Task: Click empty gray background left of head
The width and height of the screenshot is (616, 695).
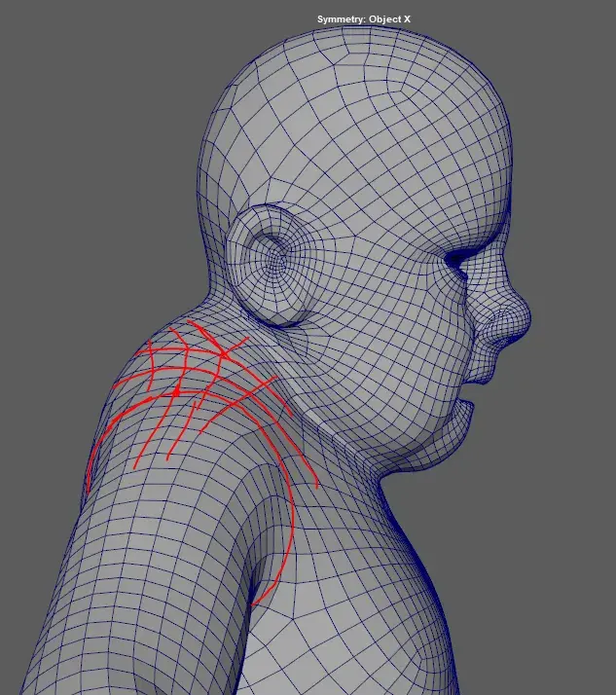Action: [x=88, y=195]
